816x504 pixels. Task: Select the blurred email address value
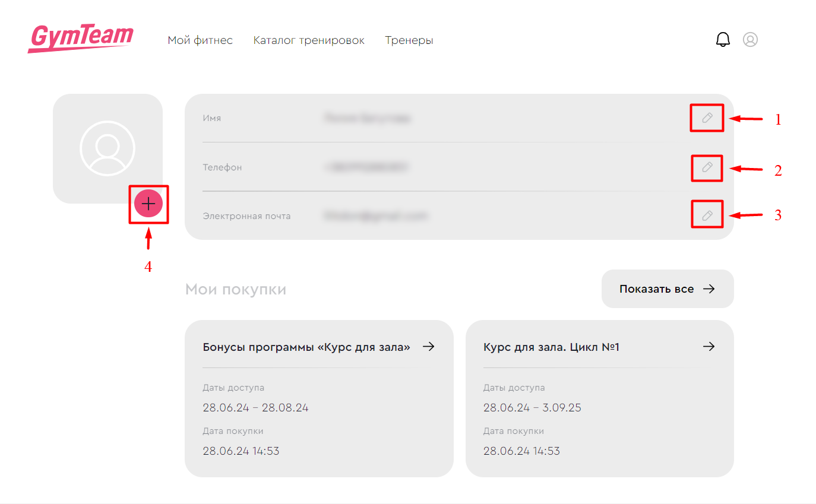pyautogui.click(x=375, y=216)
